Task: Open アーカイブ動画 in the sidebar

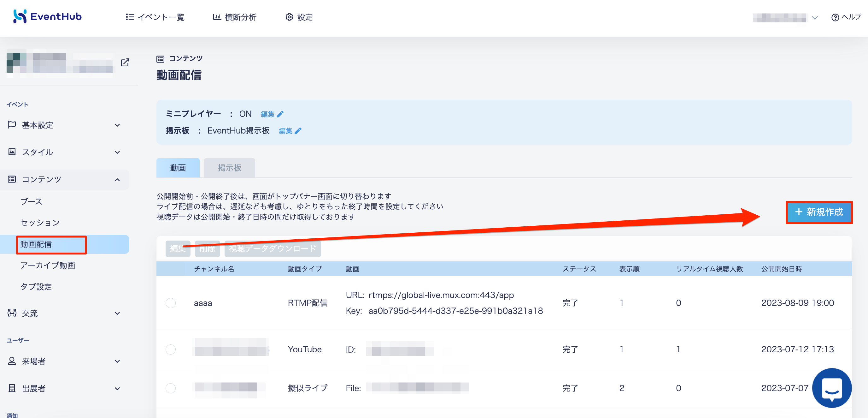Action: [48, 265]
